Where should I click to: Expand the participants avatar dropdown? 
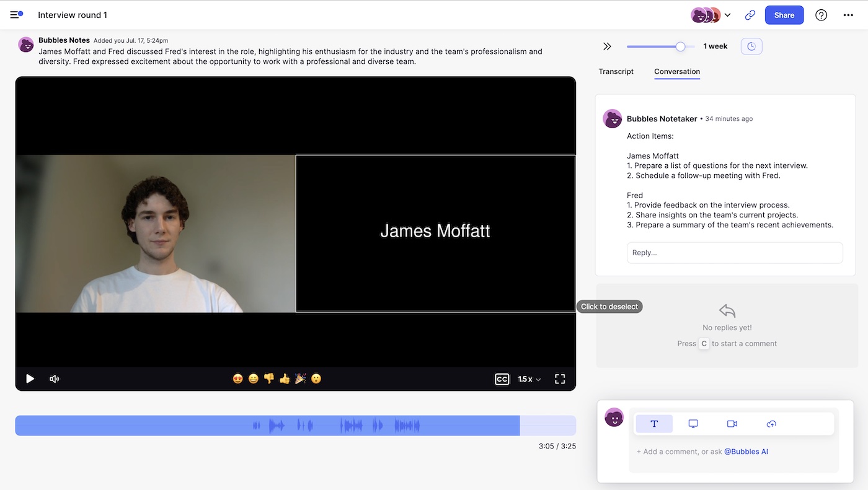[x=728, y=15]
